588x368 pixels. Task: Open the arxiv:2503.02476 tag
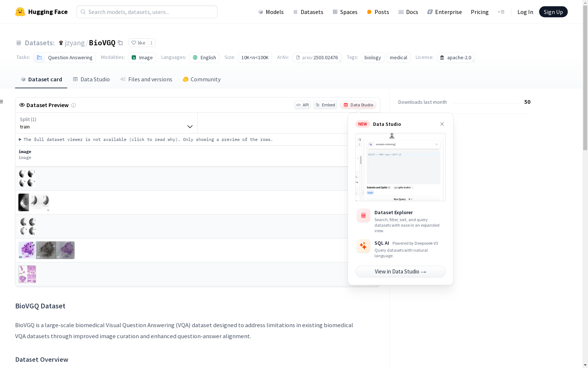[317, 57]
